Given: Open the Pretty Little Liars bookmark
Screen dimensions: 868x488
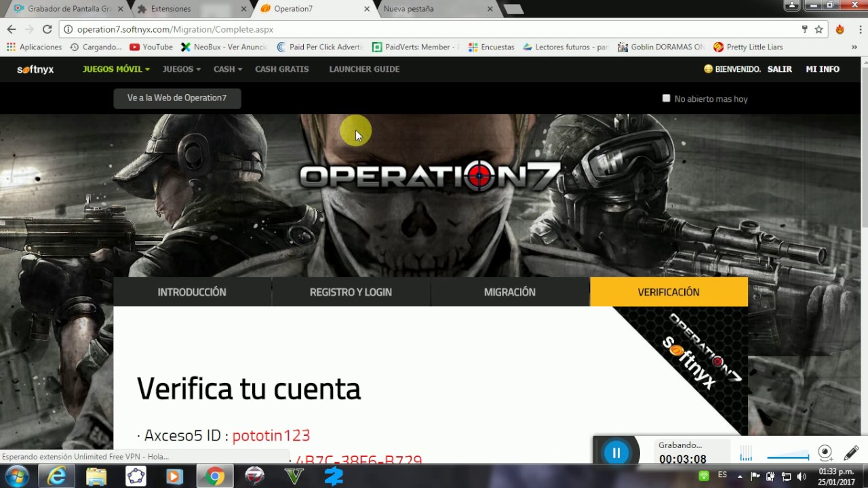Looking at the screenshot, I should pos(748,47).
